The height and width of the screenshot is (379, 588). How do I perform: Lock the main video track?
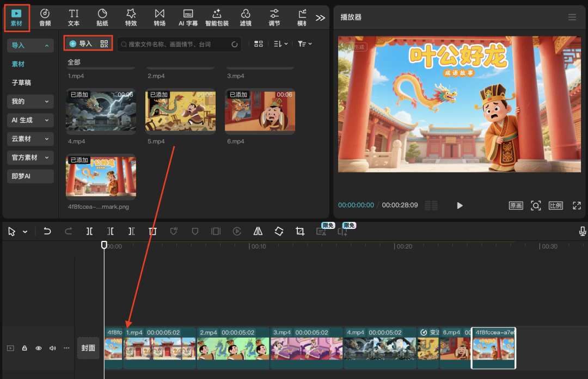tap(24, 348)
